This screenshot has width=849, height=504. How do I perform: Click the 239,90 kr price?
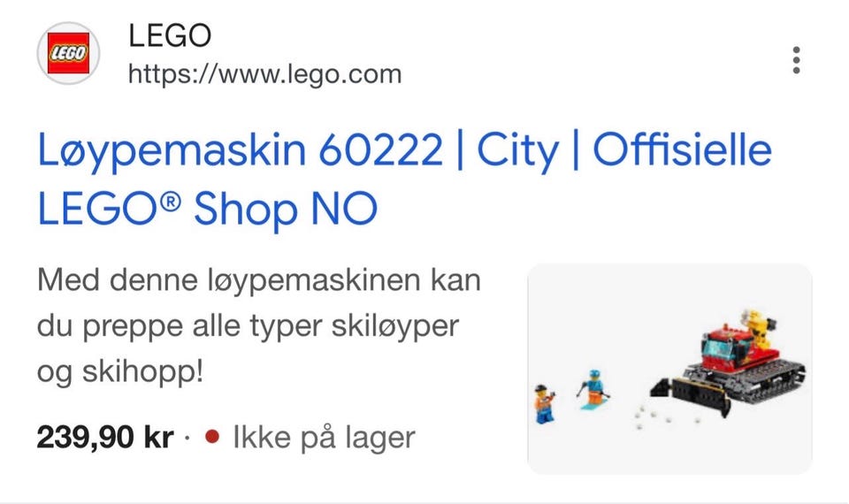click(x=105, y=437)
